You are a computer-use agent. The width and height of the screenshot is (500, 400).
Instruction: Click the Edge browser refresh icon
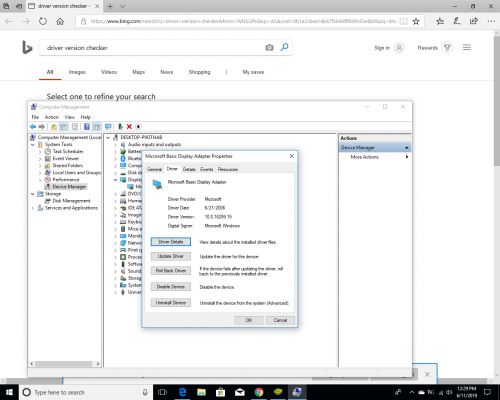pos(43,21)
